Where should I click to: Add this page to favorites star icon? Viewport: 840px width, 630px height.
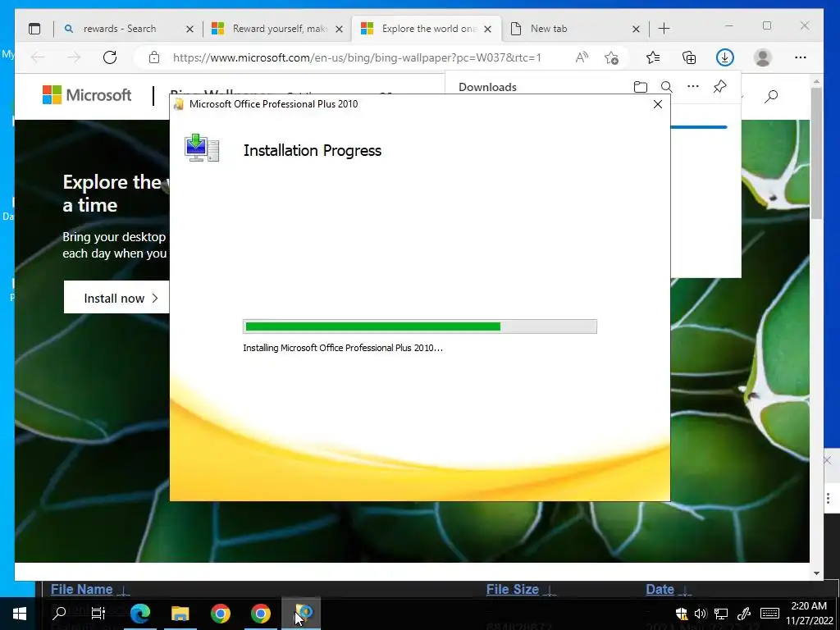[611, 57]
